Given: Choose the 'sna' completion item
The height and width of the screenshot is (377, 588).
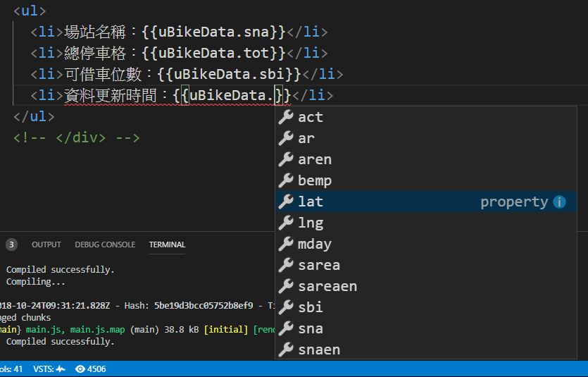Looking at the screenshot, I should [425, 328].
